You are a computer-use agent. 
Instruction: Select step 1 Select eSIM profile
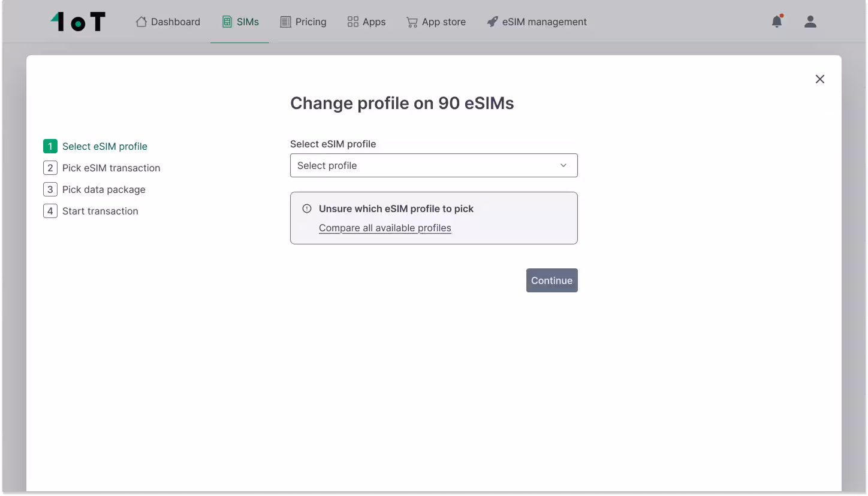95,146
